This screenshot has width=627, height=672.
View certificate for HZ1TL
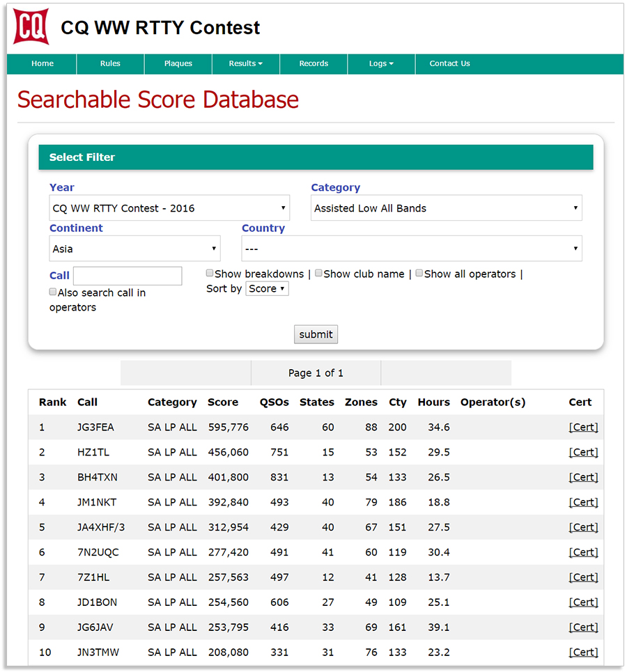(583, 453)
